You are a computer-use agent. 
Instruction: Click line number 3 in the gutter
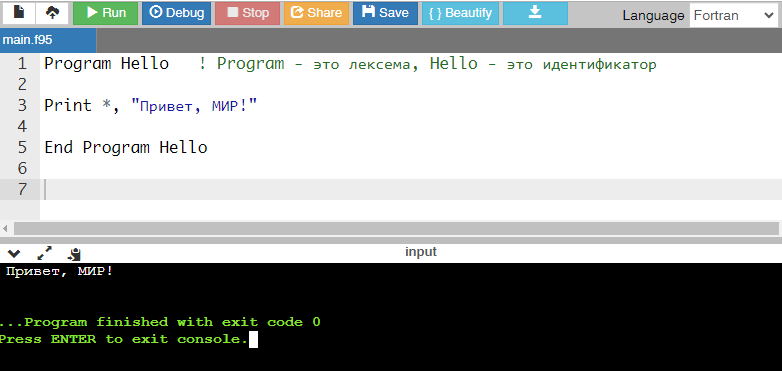coord(22,106)
